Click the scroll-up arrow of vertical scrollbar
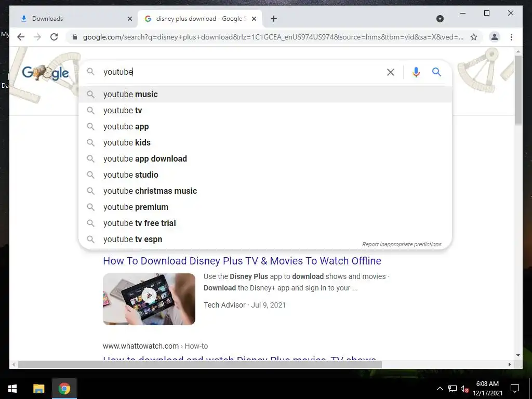Viewport: 532px width, 399px height. point(518,51)
